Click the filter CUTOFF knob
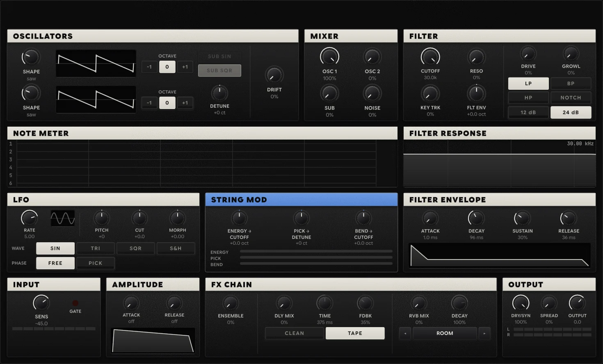The height and width of the screenshot is (364, 603). tap(430, 57)
